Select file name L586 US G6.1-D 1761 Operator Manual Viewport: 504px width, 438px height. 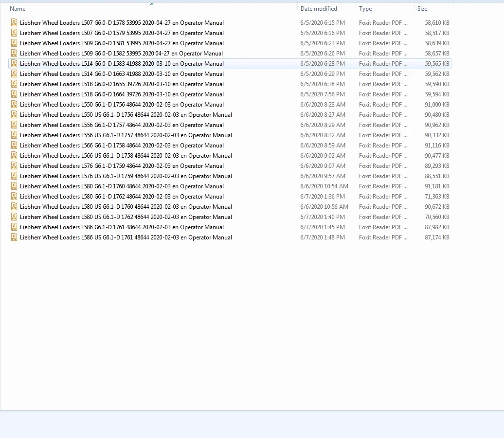coord(126,237)
